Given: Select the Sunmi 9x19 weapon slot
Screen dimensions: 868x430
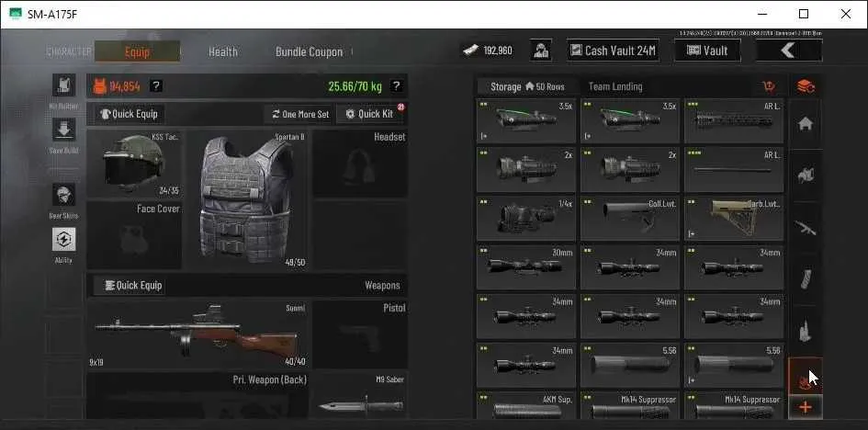Looking at the screenshot, I should pos(197,334).
